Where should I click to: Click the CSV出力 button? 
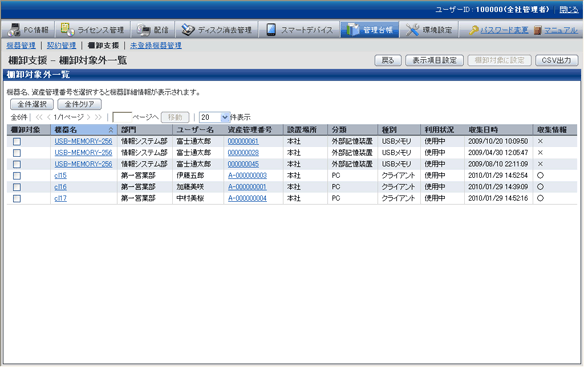pyautogui.click(x=556, y=60)
